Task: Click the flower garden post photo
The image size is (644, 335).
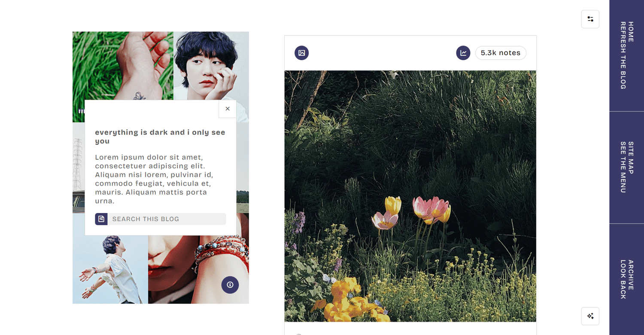Action: (x=410, y=196)
